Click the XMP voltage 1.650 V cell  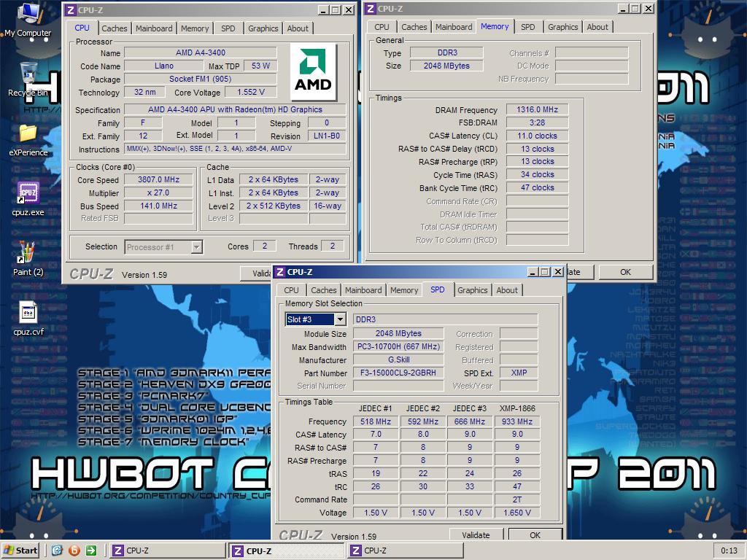[x=517, y=513]
